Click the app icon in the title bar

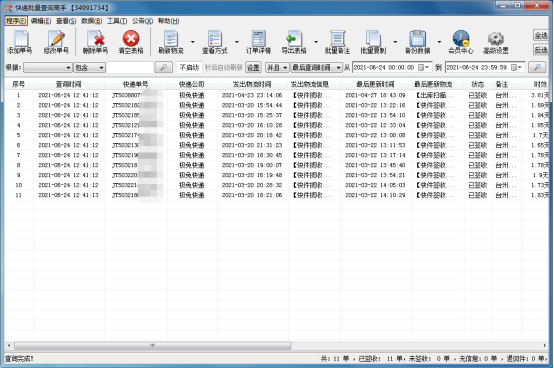pos(8,7)
